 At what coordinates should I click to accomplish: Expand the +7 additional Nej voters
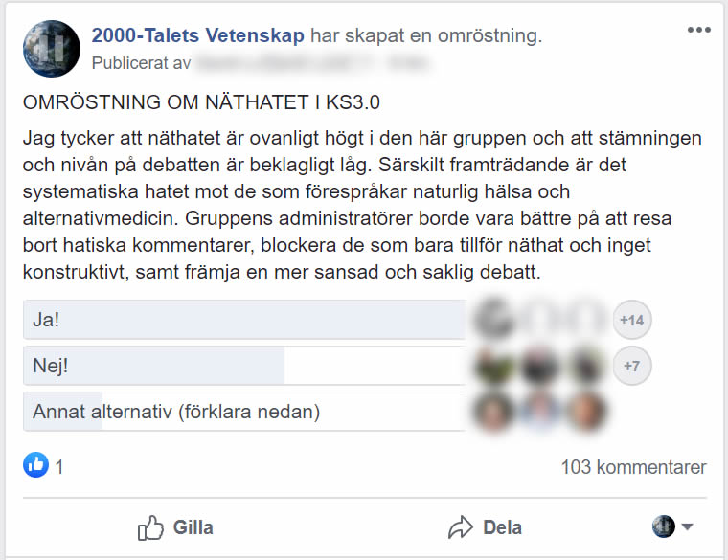[x=631, y=366]
